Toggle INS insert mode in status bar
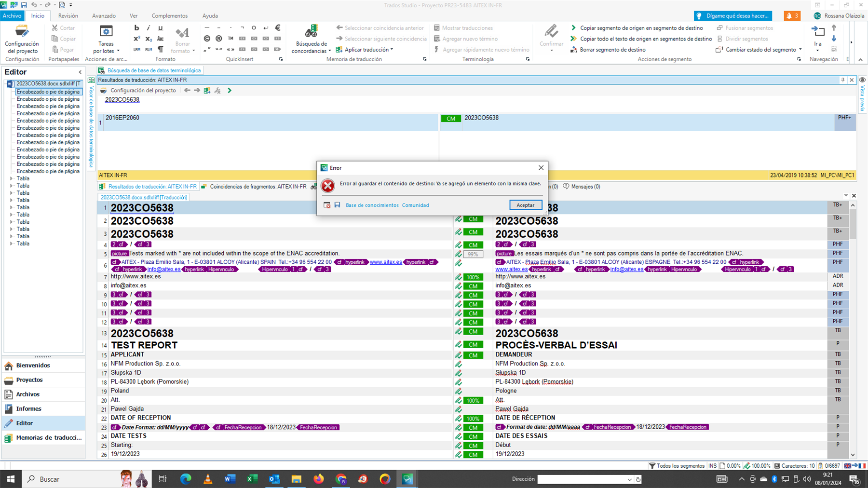 pyautogui.click(x=712, y=466)
